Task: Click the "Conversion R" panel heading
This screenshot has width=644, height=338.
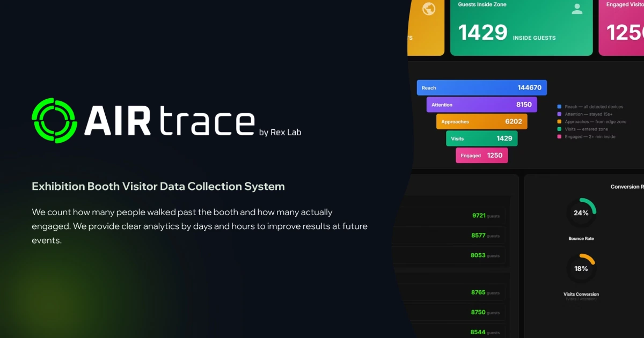Action: tap(627, 187)
